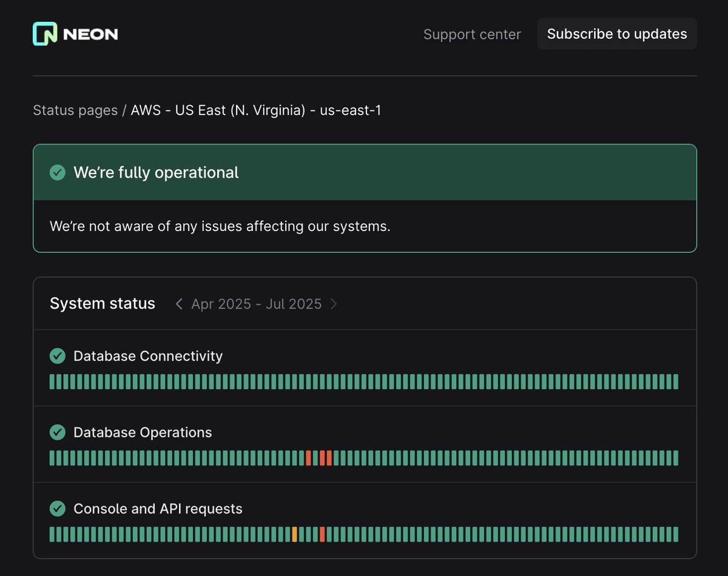Click the last Console and API uptime bar
This screenshot has height=576, width=728.
[x=676, y=534]
